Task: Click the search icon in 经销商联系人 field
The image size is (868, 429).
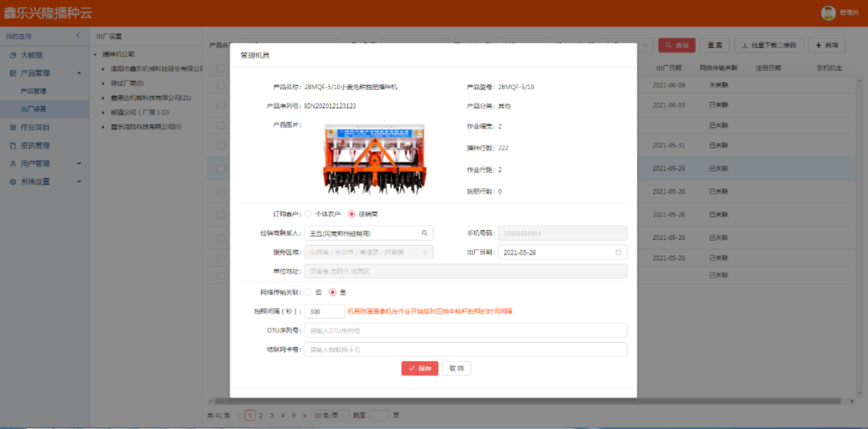Action: pos(425,233)
